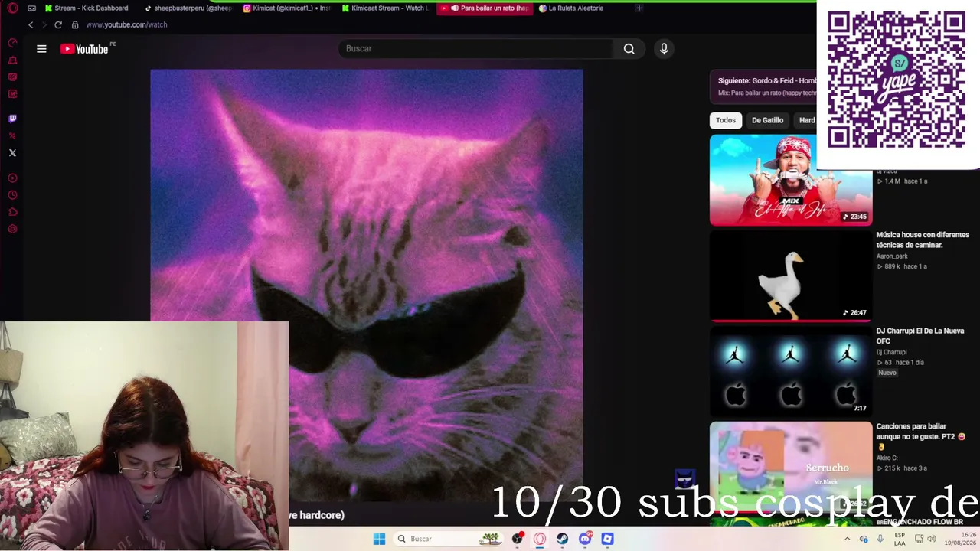Screen dimensions: 980x551
Task: Select the De Gatillo filter chip
Action: (x=767, y=120)
